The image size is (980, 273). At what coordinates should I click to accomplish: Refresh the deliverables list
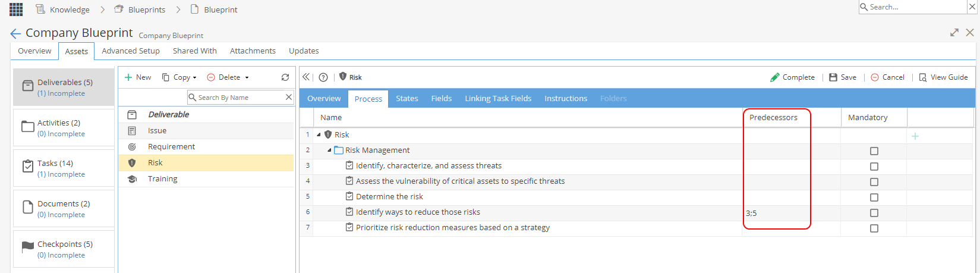point(285,77)
